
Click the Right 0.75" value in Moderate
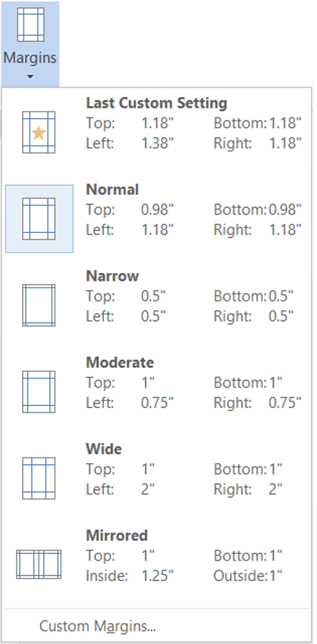click(285, 403)
